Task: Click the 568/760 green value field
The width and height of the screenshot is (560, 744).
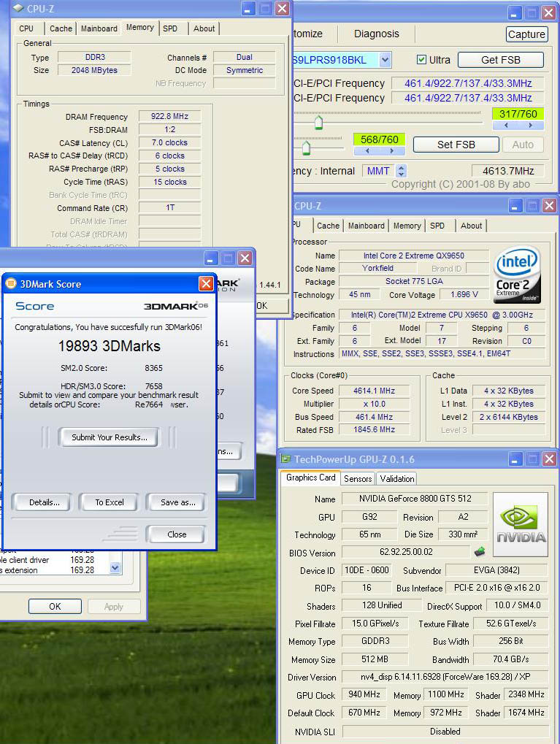Action: coord(379,139)
